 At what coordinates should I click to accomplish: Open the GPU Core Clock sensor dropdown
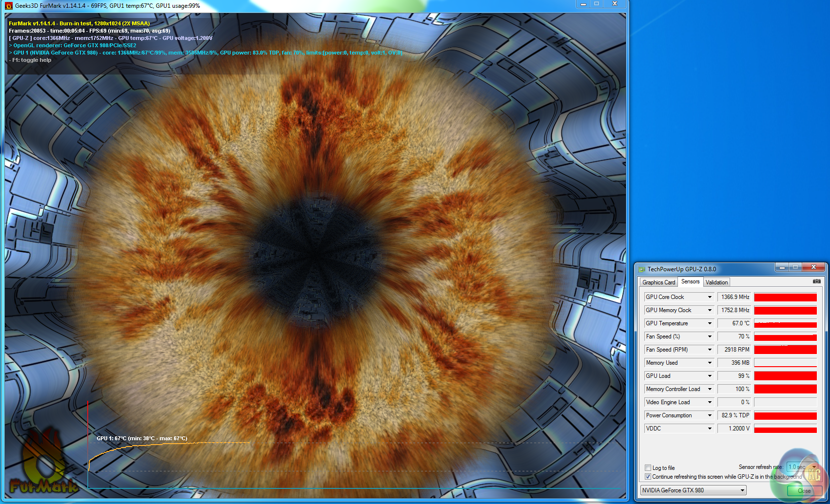coord(710,297)
